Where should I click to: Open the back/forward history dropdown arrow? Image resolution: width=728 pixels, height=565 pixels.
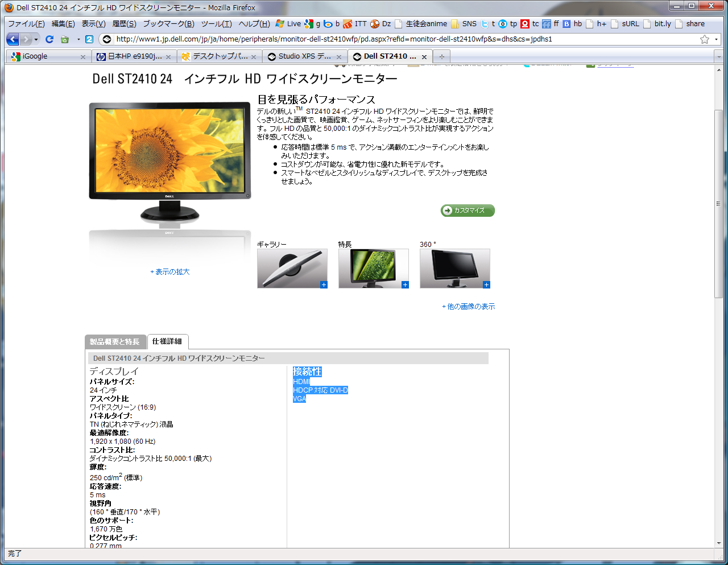(36, 39)
